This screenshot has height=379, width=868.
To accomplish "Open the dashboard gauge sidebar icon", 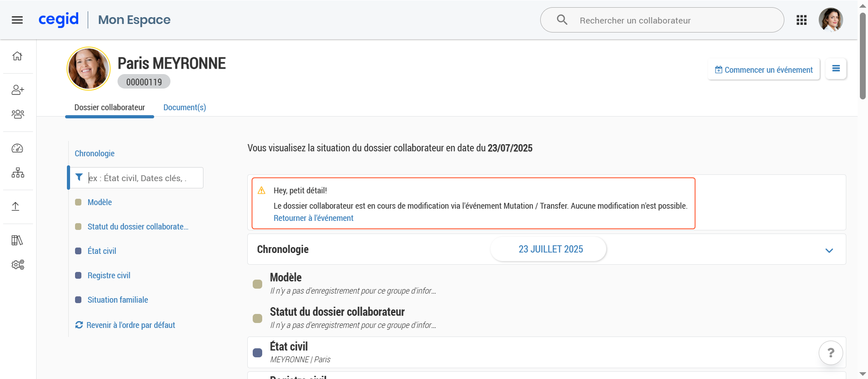I will [17, 148].
